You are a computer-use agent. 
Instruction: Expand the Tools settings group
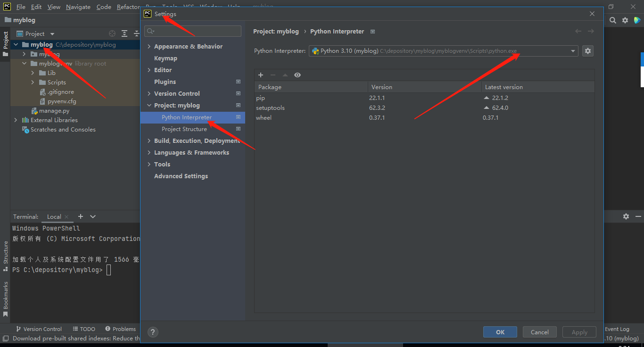click(149, 165)
